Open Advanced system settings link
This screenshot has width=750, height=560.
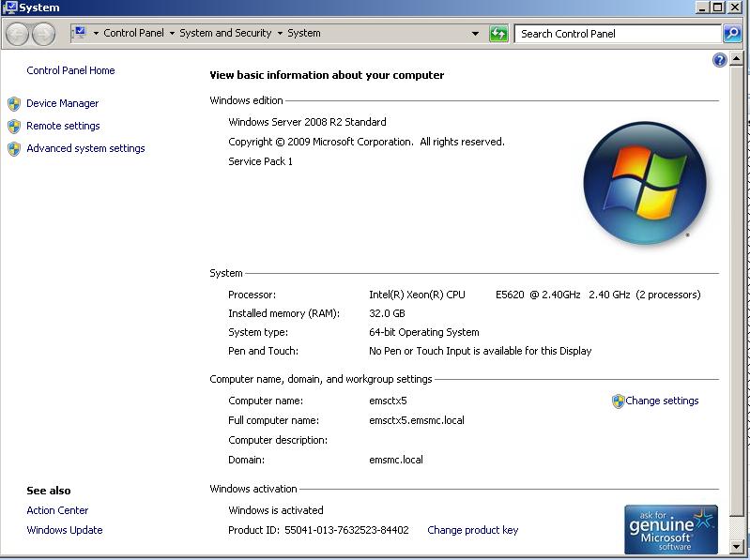coord(85,148)
